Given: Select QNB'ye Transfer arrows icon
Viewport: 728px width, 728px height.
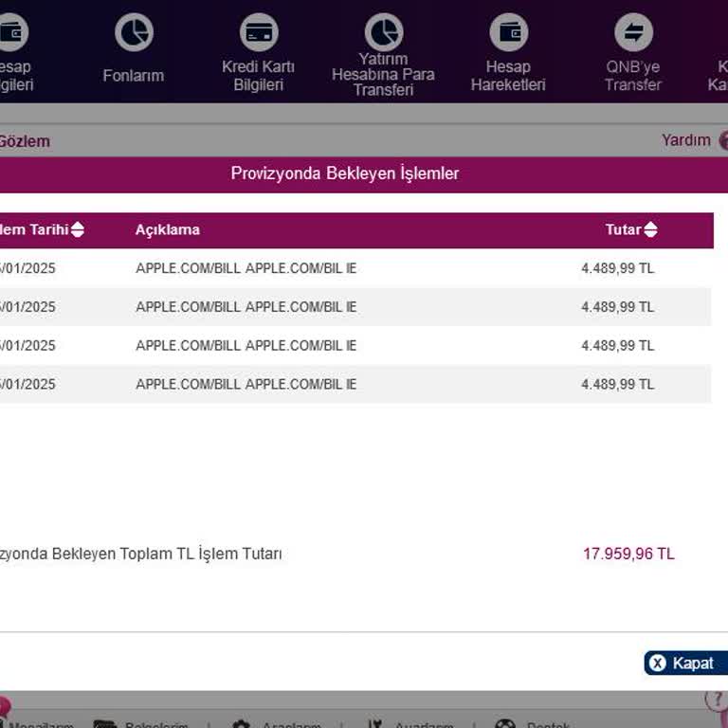Looking at the screenshot, I should point(633,33).
